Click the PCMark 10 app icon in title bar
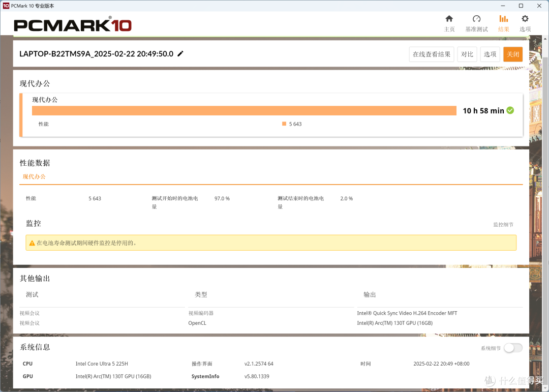549x392 pixels. pos(6,6)
